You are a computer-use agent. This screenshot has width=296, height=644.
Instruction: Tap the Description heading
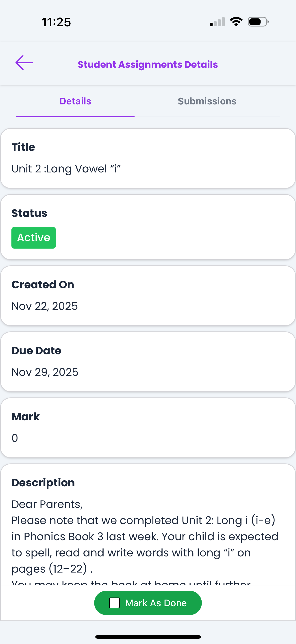click(x=43, y=483)
